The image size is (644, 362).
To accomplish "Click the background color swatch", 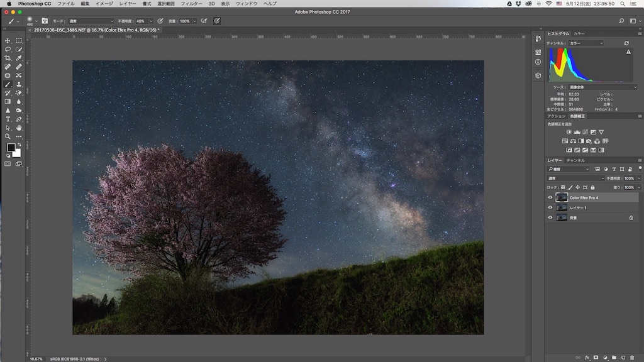I will (x=17, y=154).
